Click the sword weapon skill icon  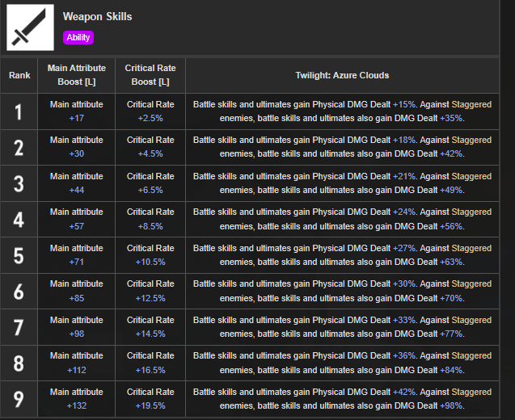coord(30,27)
